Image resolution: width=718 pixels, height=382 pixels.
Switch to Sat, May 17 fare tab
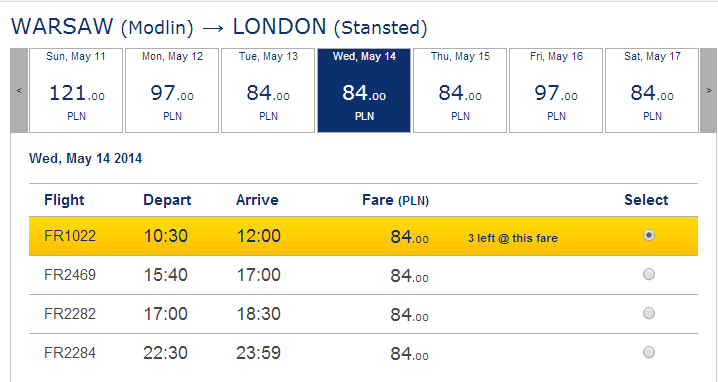pyautogui.click(x=652, y=90)
